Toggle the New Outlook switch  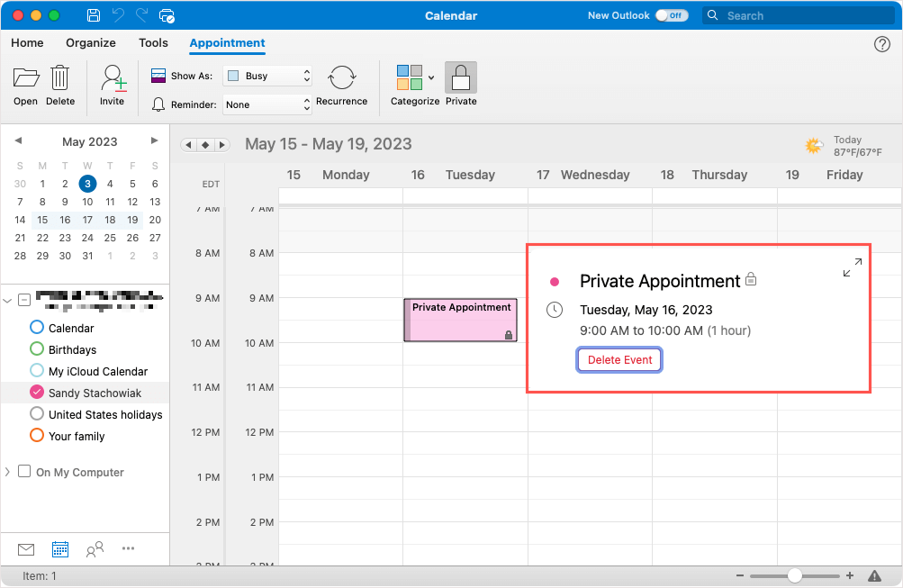click(672, 15)
